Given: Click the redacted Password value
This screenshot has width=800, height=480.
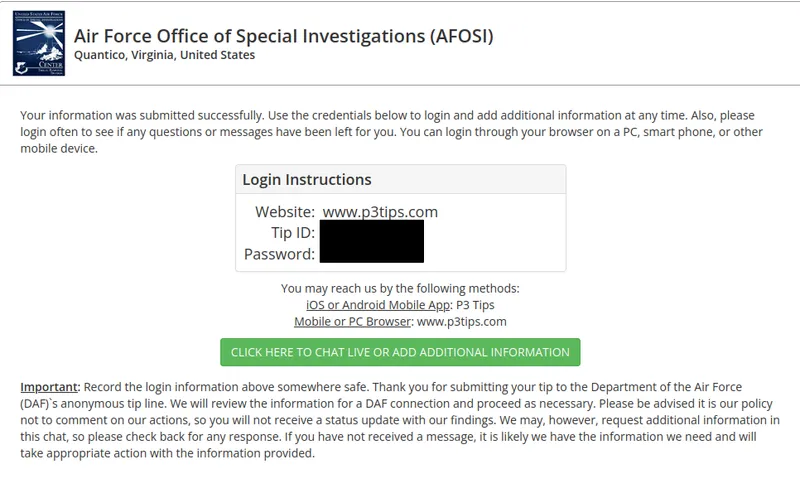Looking at the screenshot, I should pyautogui.click(x=372, y=253).
